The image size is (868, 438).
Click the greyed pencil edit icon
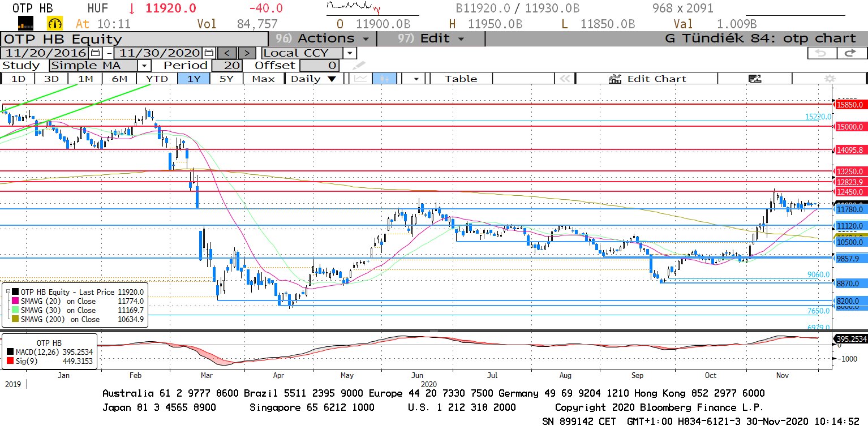point(359,66)
